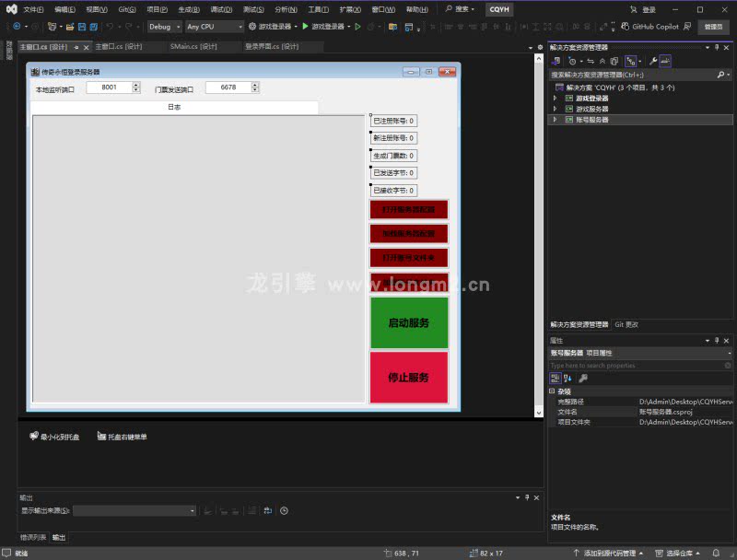This screenshot has height=560, width=737.
Task: Switch to the 错误列表 tab
Action: 33,538
